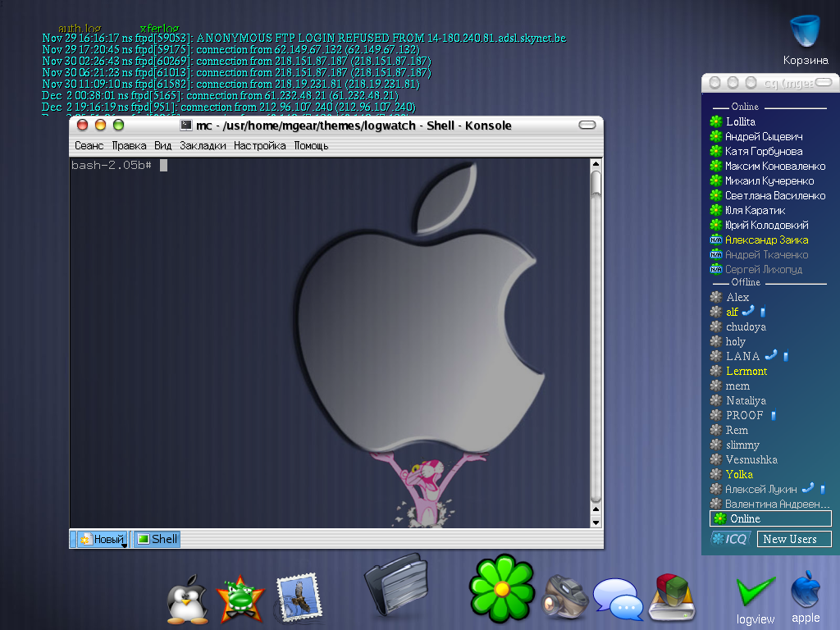840x630 pixels.
Task: Select offline contact Vesnushka
Action: [x=751, y=459]
